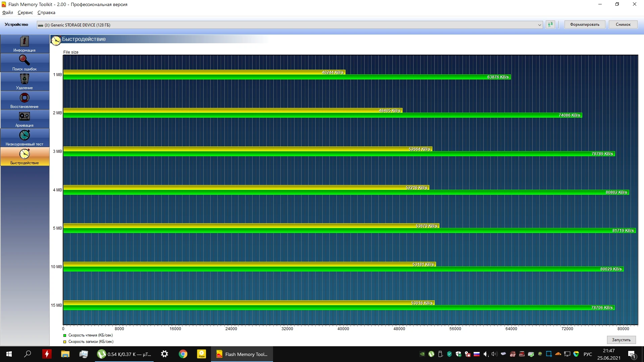Open the Информация panel icon
The width and height of the screenshot is (644, 362).
[24, 44]
